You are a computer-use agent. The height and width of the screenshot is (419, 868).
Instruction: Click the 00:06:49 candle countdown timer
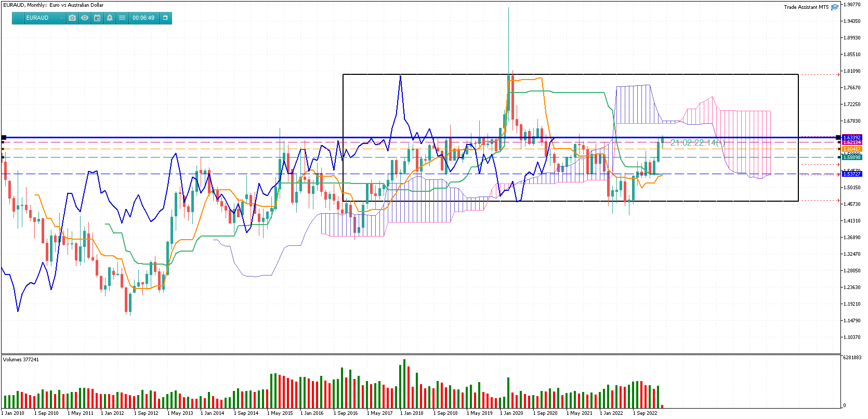[143, 18]
